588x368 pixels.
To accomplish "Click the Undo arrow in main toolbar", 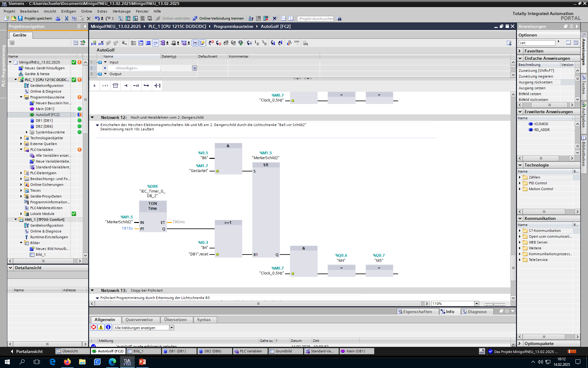I will pos(97,18).
